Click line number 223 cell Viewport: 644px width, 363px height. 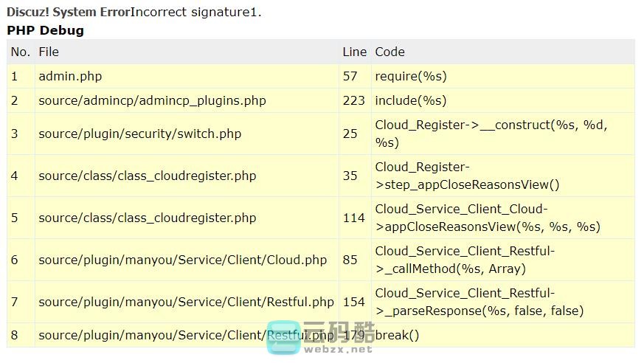354,100
